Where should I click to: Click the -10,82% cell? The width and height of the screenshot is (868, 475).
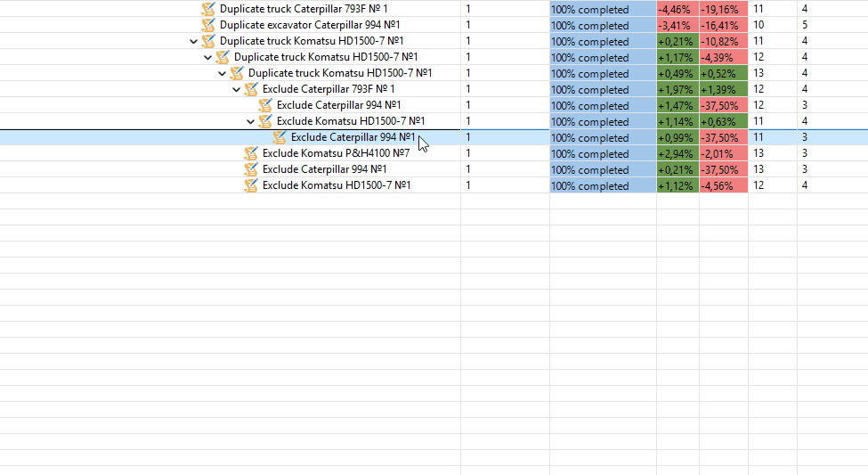(724, 42)
